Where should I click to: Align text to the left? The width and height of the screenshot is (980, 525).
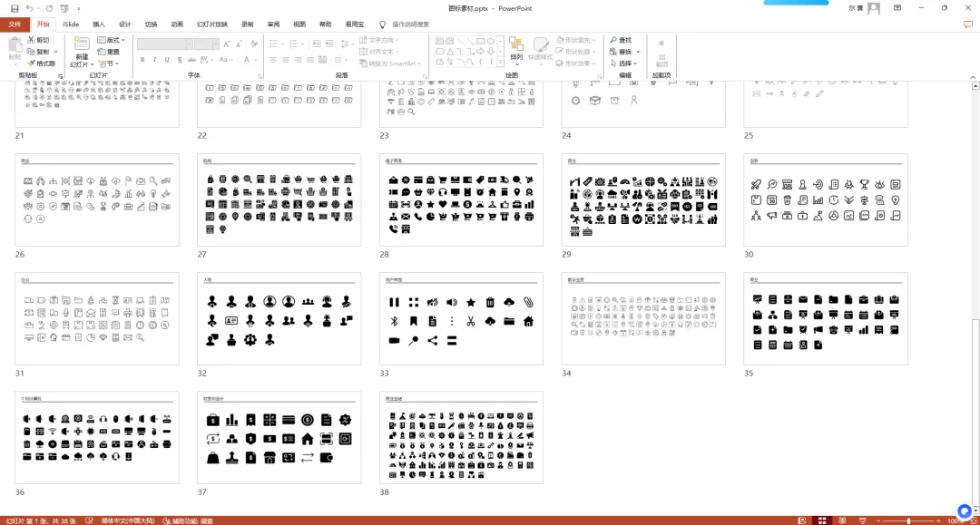[273, 60]
